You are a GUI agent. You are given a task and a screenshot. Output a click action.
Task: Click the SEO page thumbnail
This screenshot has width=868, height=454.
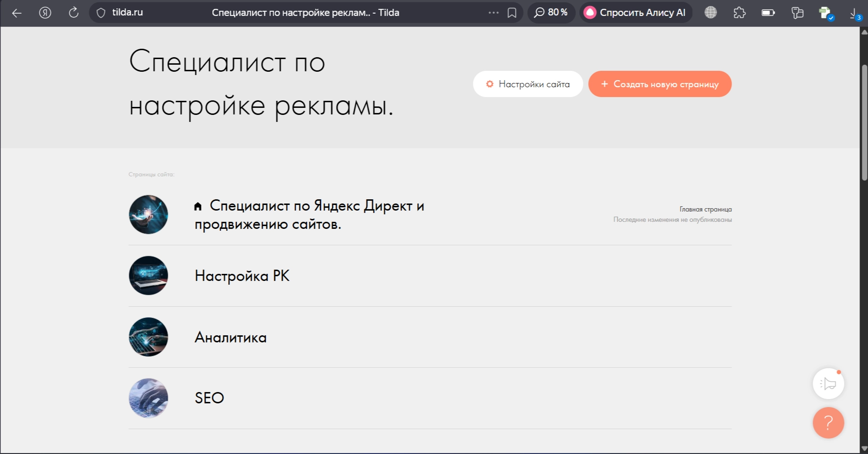pyautogui.click(x=148, y=398)
